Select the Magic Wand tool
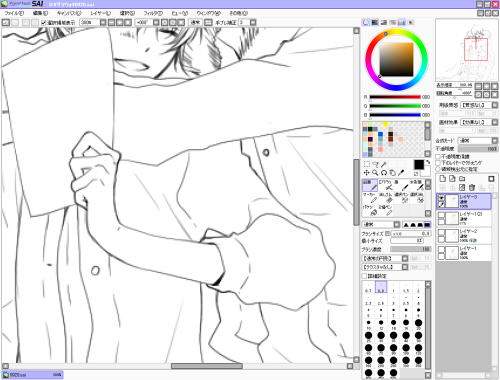Screen dimensions: 500x380 tap(384, 164)
